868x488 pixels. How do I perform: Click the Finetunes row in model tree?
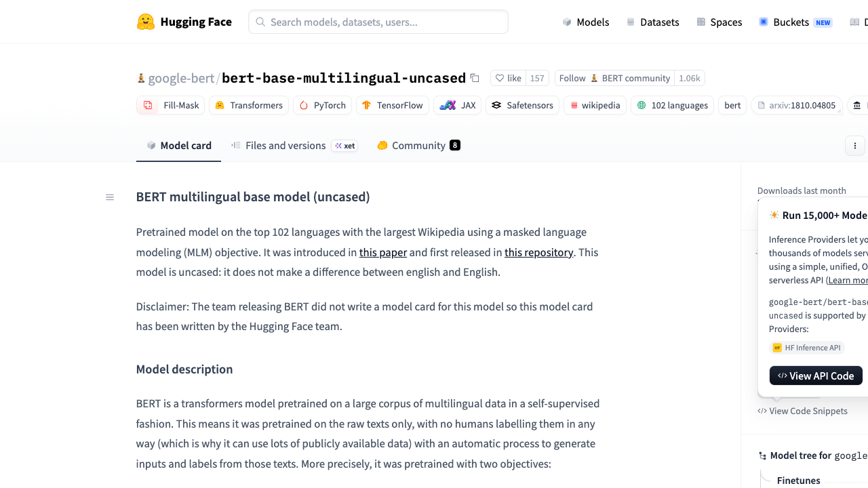coord(799,481)
